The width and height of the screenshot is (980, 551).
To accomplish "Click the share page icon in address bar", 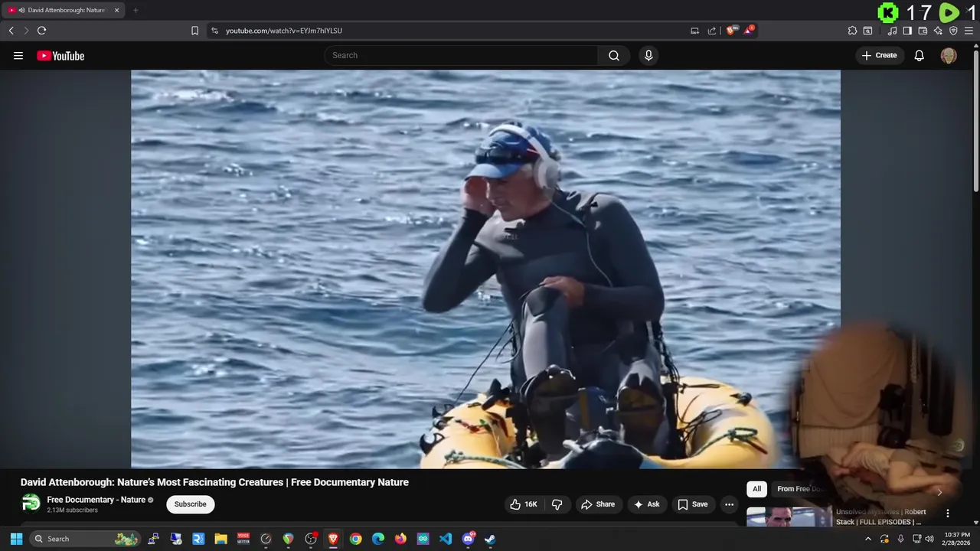I will 712,31.
